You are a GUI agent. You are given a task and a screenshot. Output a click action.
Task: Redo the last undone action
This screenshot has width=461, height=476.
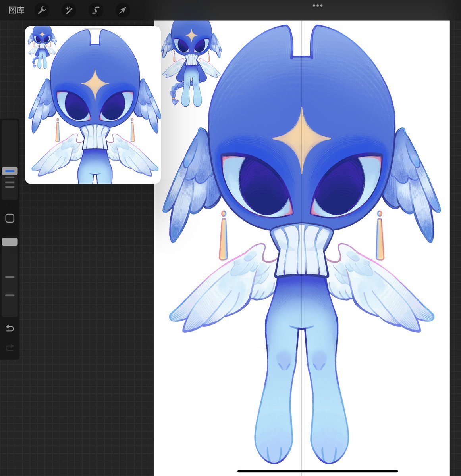(x=10, y=348)
